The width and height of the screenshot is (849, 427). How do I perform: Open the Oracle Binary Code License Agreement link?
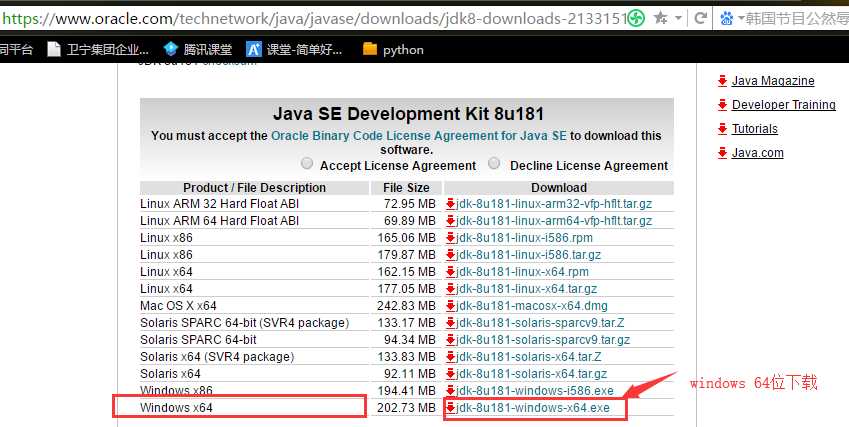tap(419, 135)
